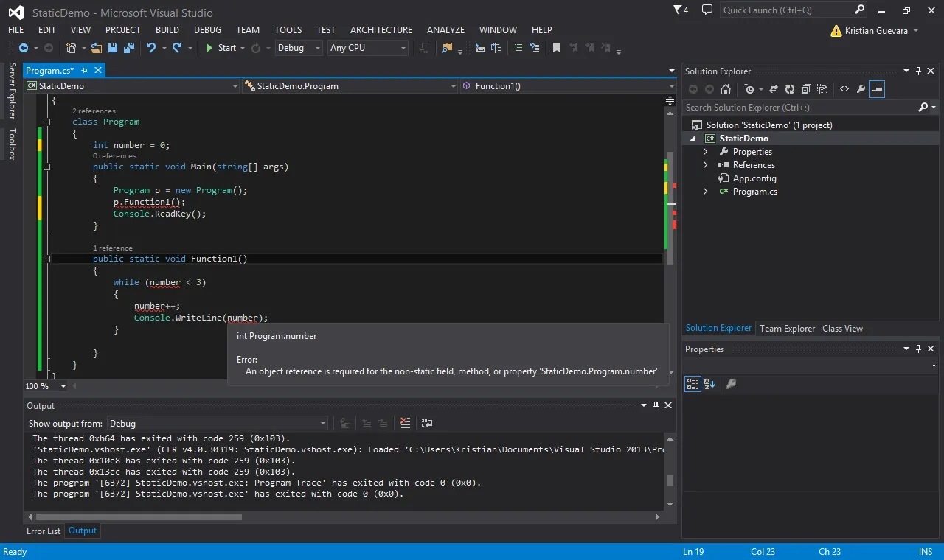
Task: Open the StaticDemo project scope dropdown
Action: pos(132,86)
